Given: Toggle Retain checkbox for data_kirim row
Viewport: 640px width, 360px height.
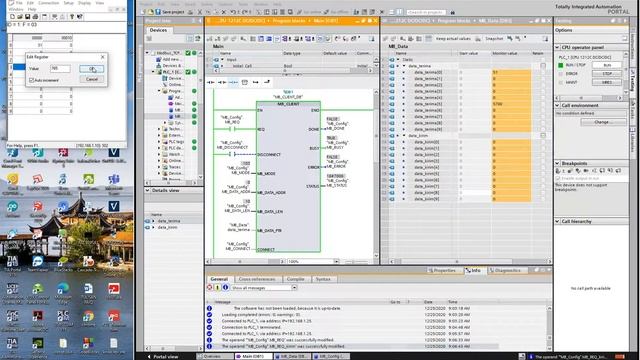Looking at the screenshot, I should tap(543, 136).
